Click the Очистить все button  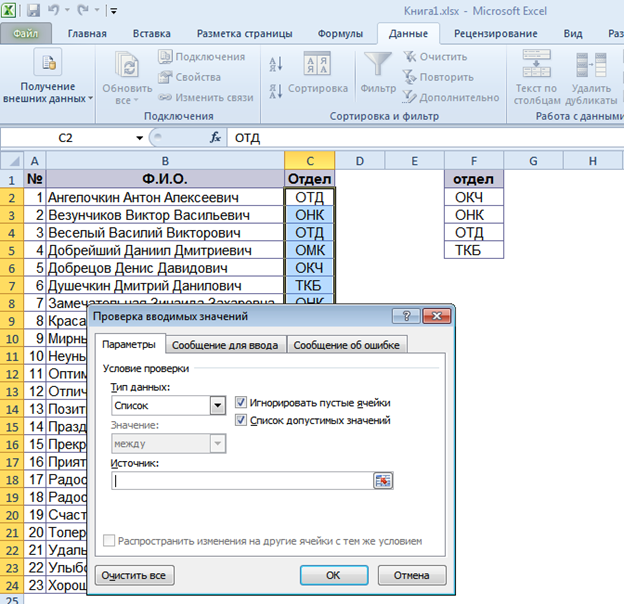coord(135,575)
